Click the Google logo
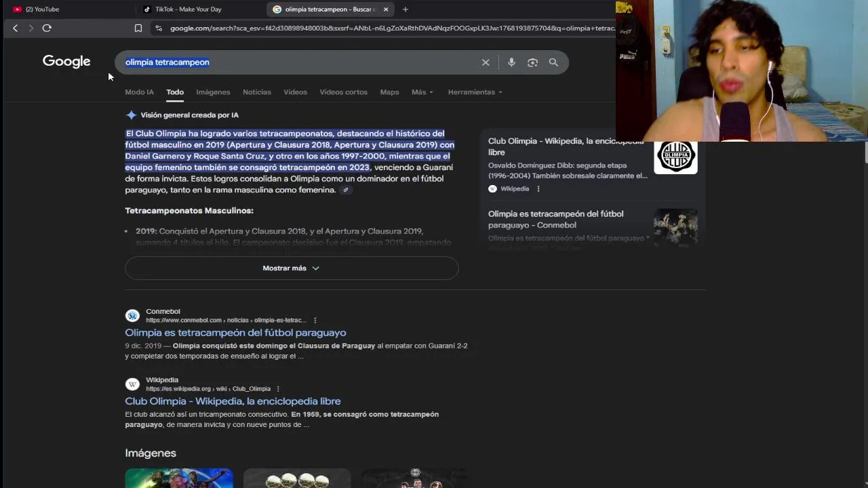The width and height of the screenshot is (868, 488). pos(66,62)
